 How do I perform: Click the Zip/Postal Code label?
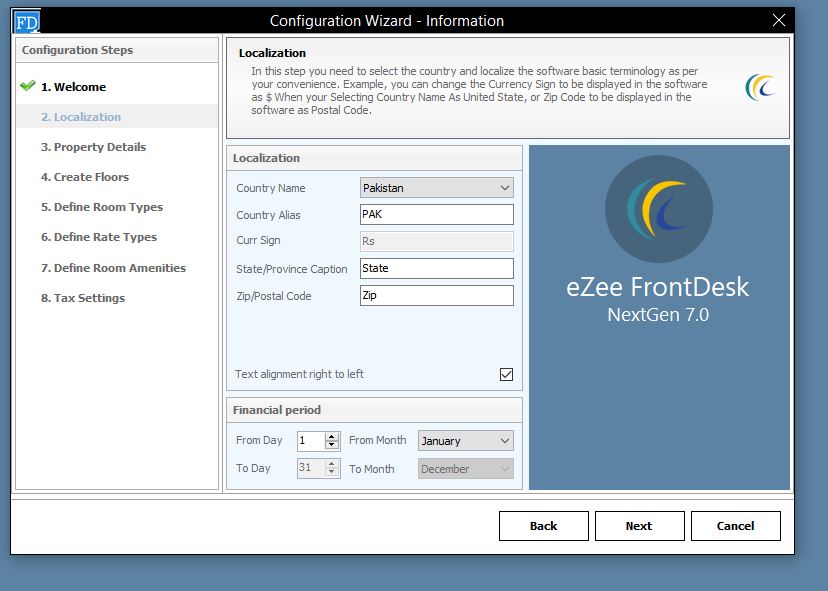pos(274,296)
